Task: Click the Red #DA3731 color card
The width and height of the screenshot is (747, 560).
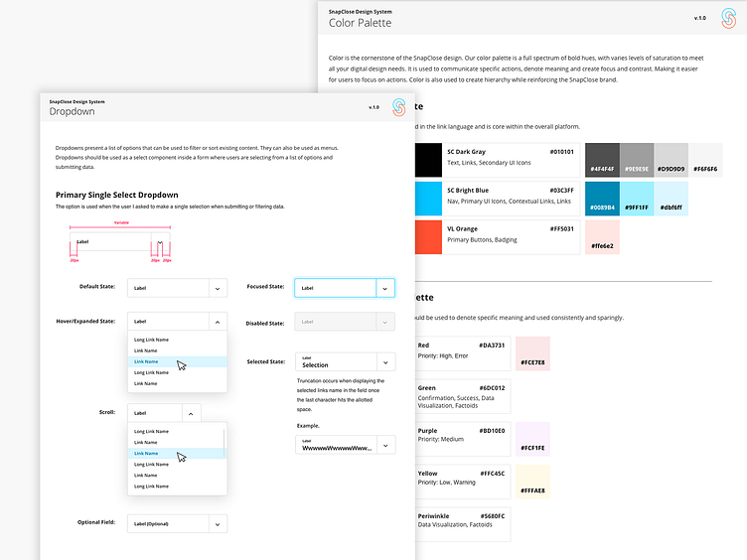Action: point(463,353)
